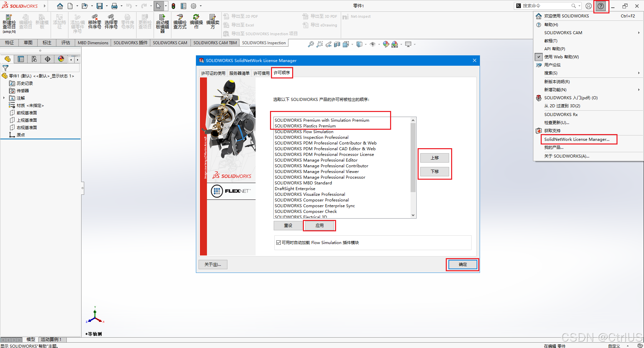
Task: Click the Hide/Show Items eye icon
Action: [x=373, y=44]
